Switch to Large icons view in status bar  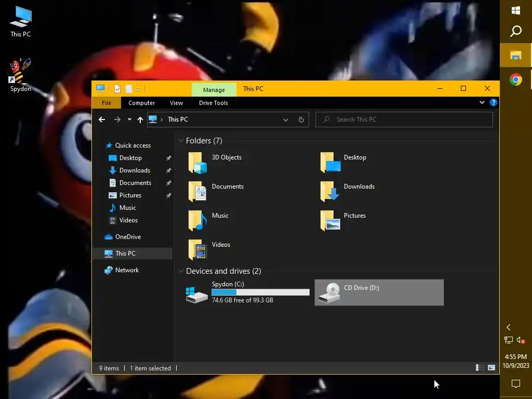tap(491, 368)
